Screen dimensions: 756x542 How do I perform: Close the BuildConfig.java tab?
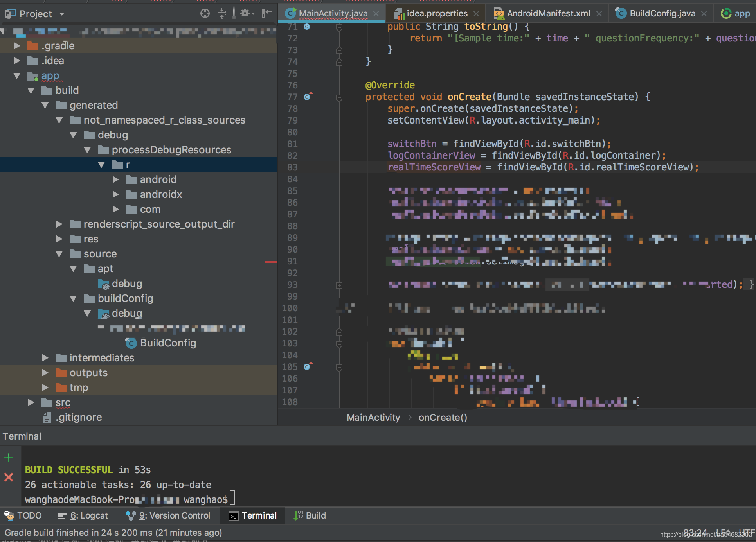click(704, 14)
